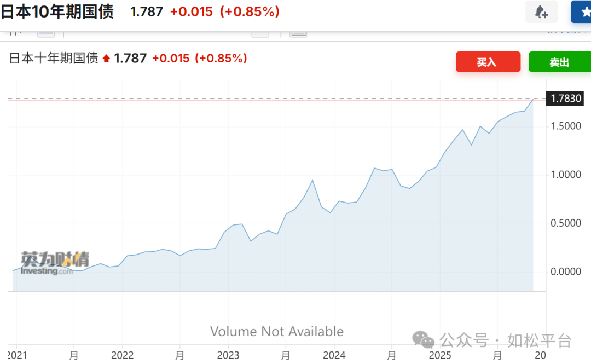
Task: Click the 日本十年期国债 chart legend name
Action: coord(54,59)
